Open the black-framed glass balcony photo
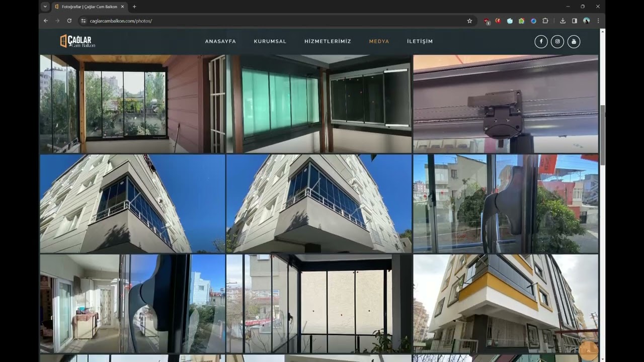The image size is (644, 362). click(319, 304)
